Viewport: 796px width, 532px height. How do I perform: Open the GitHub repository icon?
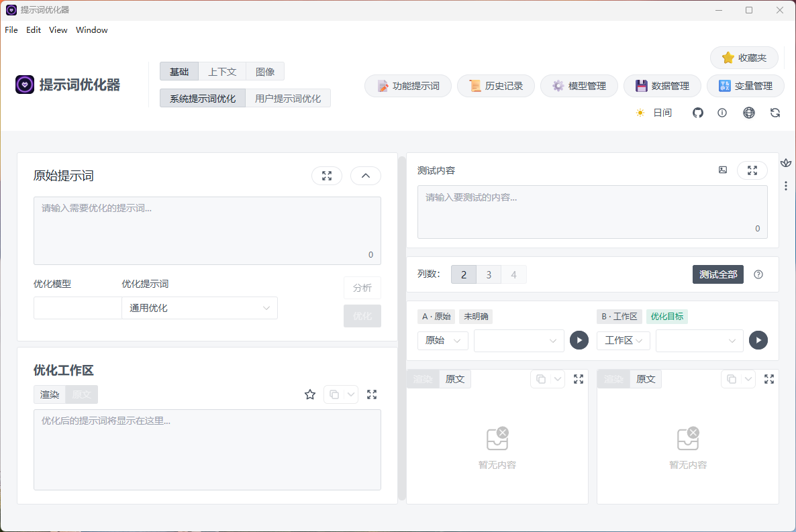pyautogui.click(x=698, y=113)
